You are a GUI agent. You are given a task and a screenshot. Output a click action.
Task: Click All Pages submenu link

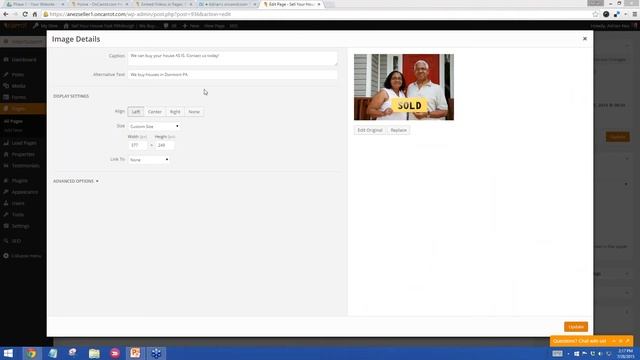(x=13, y=121)
